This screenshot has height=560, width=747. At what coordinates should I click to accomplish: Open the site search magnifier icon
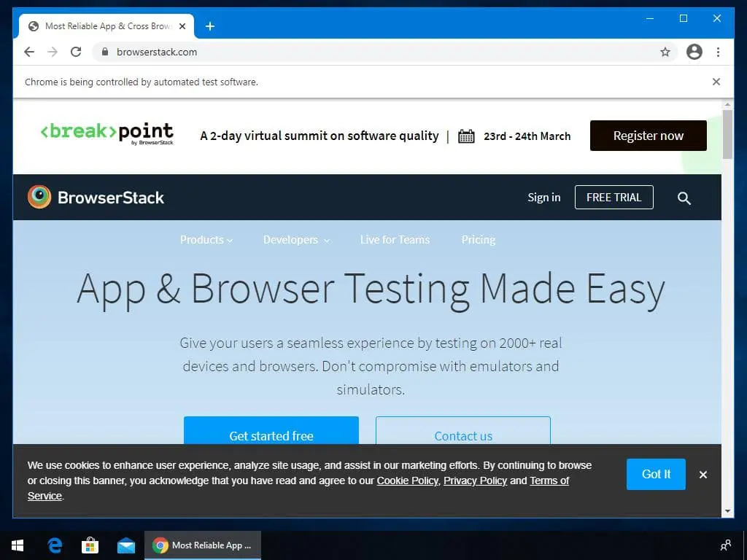tap(684, 198)
